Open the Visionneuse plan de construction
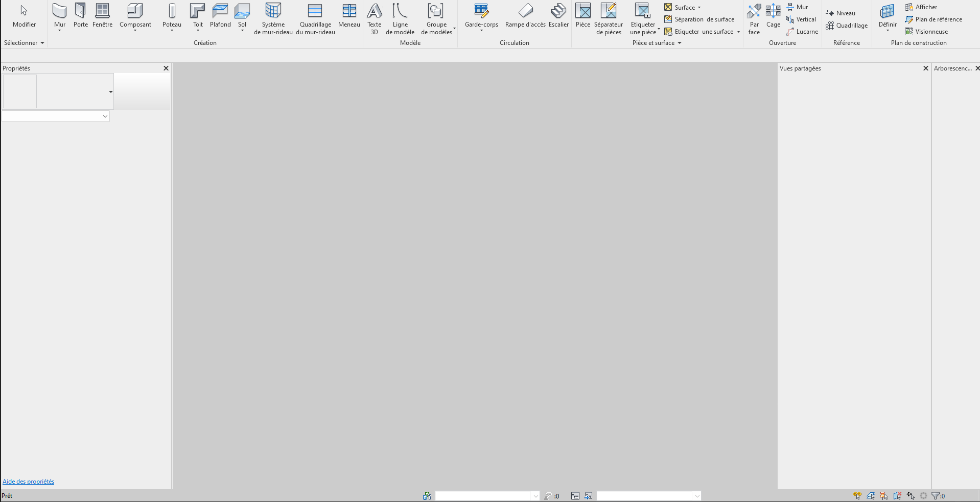This screenshot has width=980, height=502. 927,31
